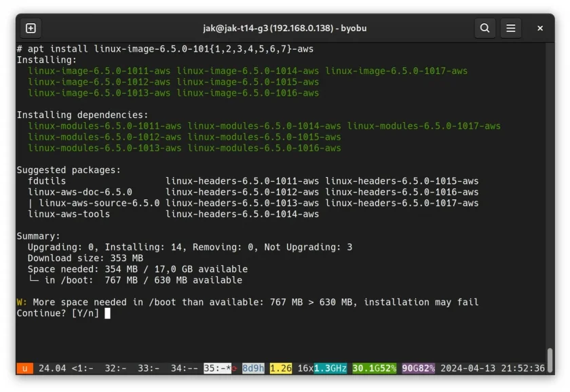The width and height of the screenshot is (570, 392).
Task: Click the window title jak@jak-t14-g3
Action: [284, 28]
